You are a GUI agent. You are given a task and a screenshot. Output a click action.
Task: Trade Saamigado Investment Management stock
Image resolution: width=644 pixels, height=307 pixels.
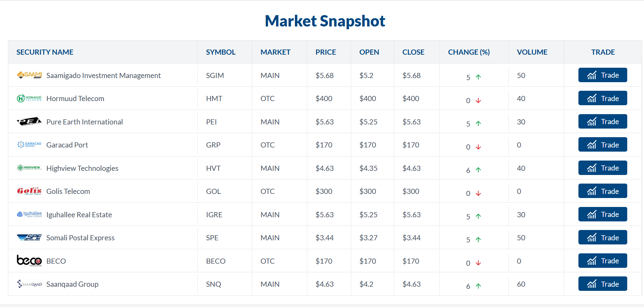tap(602, 75)
